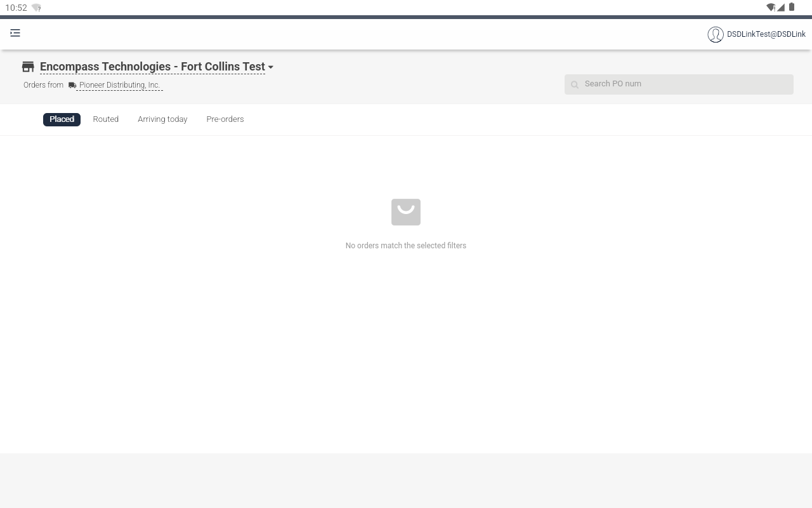Open the Pre-orders tab
Screen dimensions: 812x508
coord(225,119)
